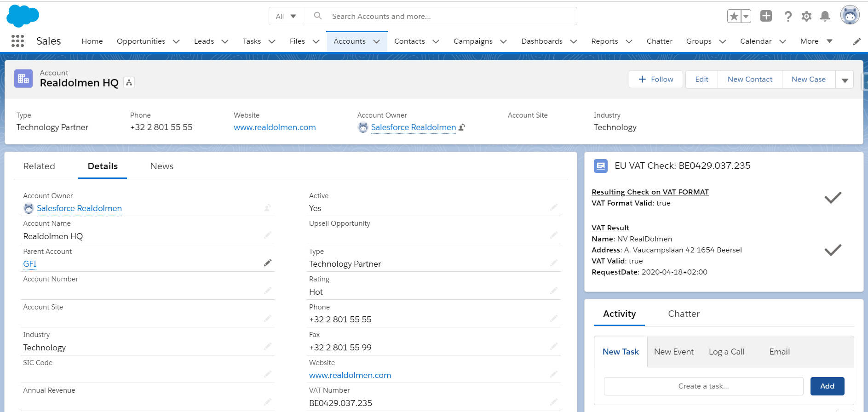Open www.realdolmen.com link in header
Screen dimensions: 868x412
(275, 127)
